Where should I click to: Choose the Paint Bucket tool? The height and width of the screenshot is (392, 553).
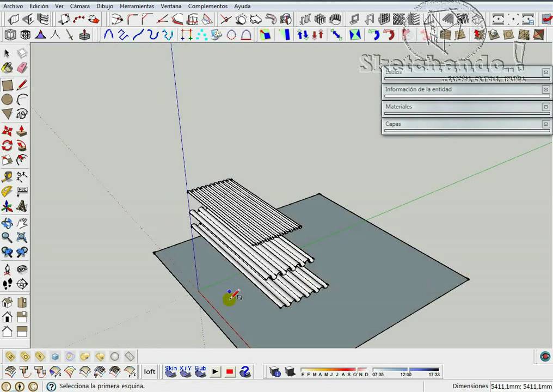[7, 68]
